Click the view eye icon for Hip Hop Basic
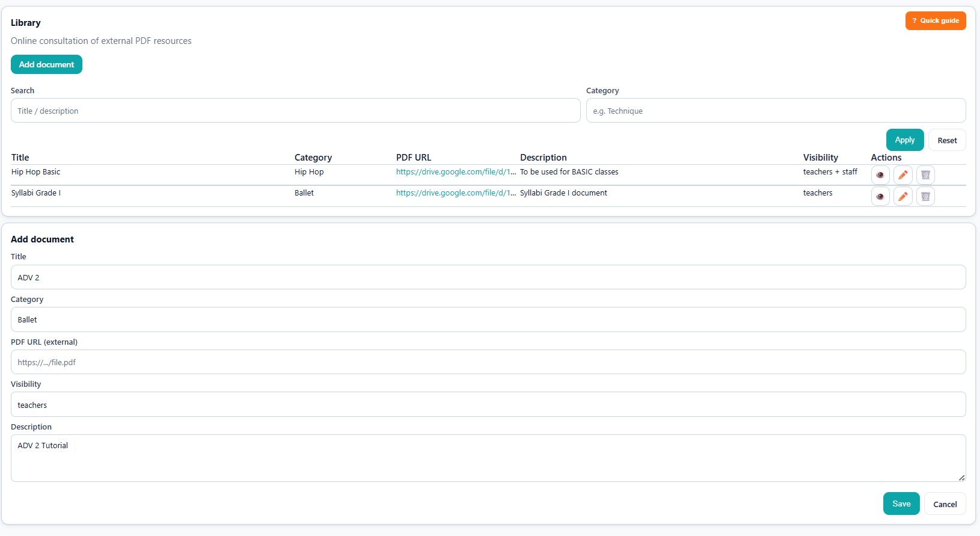The image size is (980, 536). tap(880, 175)
